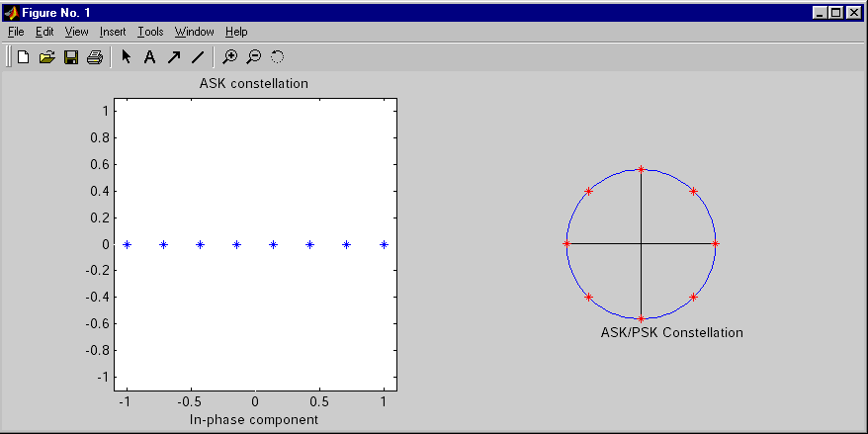The width and height of the screenshot is (868, 434).
Task: Enable the Zoom Out magnifier tool
Action: (253, 56)
